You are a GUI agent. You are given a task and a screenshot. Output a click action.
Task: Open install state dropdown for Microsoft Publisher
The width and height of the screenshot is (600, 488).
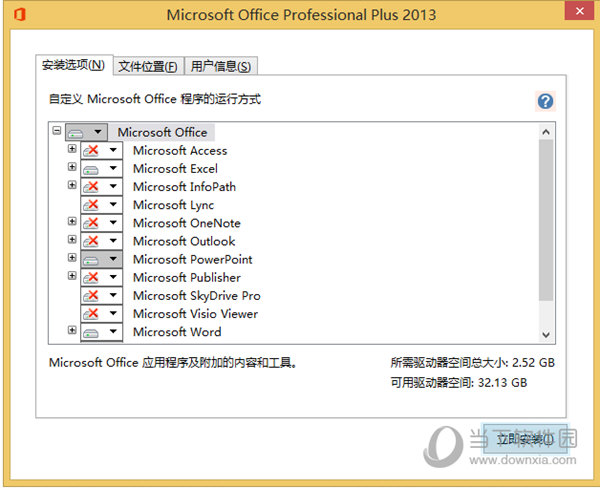[101, 277]
